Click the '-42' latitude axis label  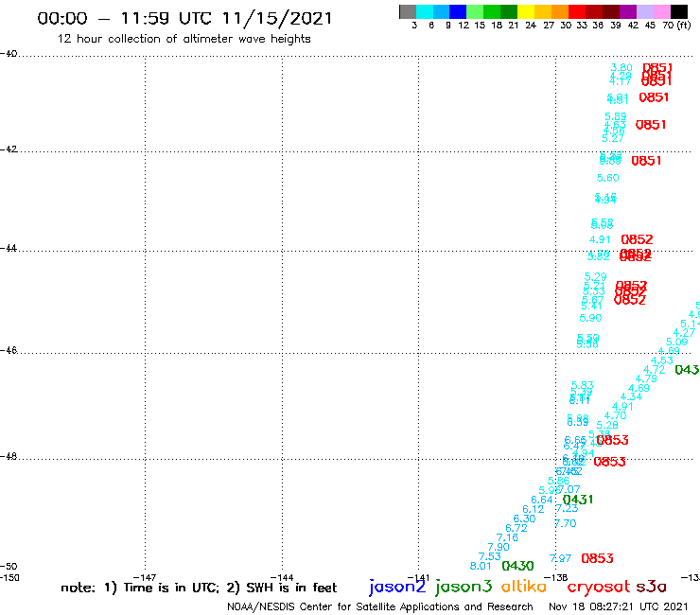pos(9,149)
